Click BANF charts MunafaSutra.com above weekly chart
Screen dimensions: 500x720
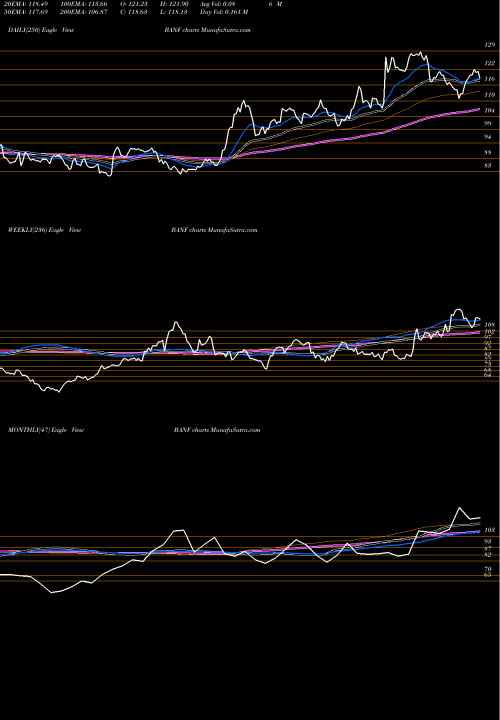pyautogui.click(x=214, y=230)
